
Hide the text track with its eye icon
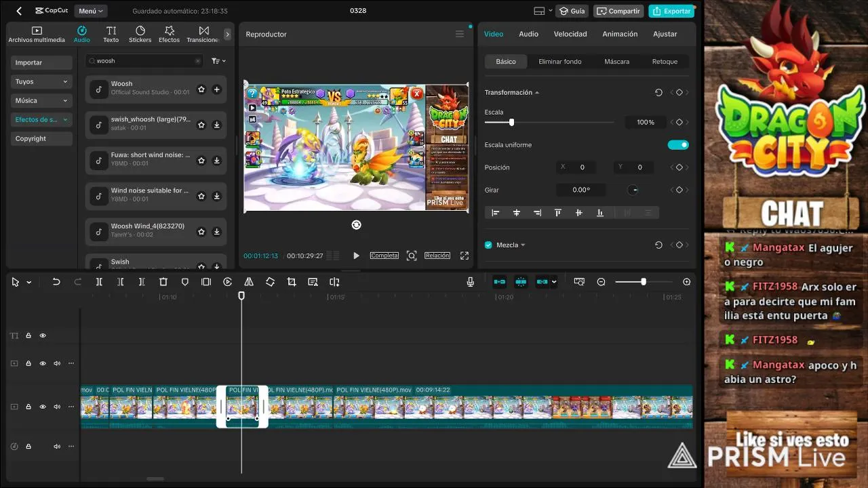tap(43, 335)
